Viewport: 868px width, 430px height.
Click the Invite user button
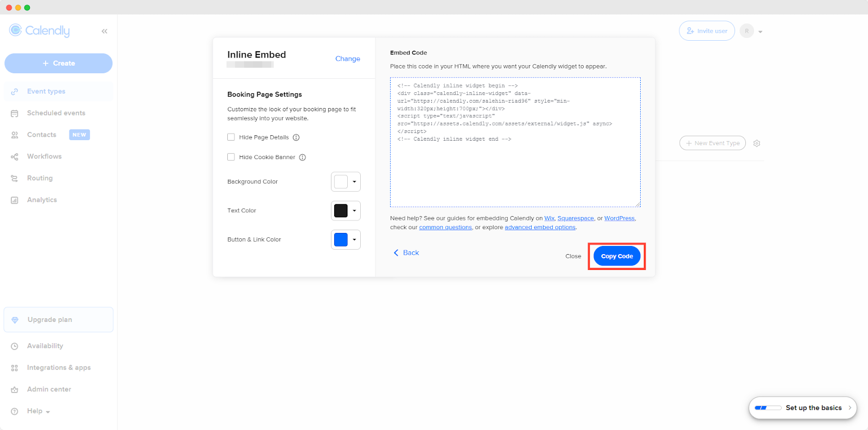pos(707,31)
